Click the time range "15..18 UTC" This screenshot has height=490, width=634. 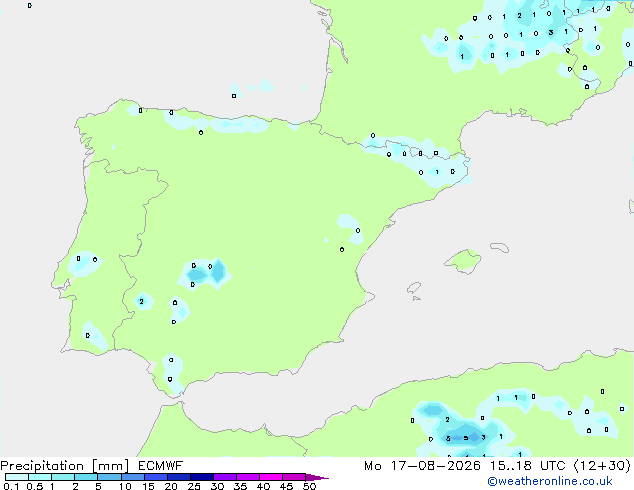527,466
